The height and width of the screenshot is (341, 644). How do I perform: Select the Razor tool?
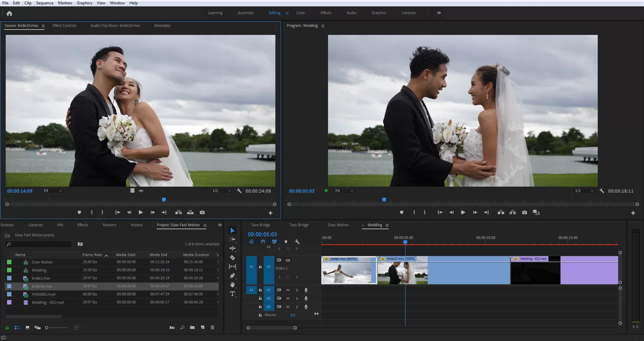232,258
